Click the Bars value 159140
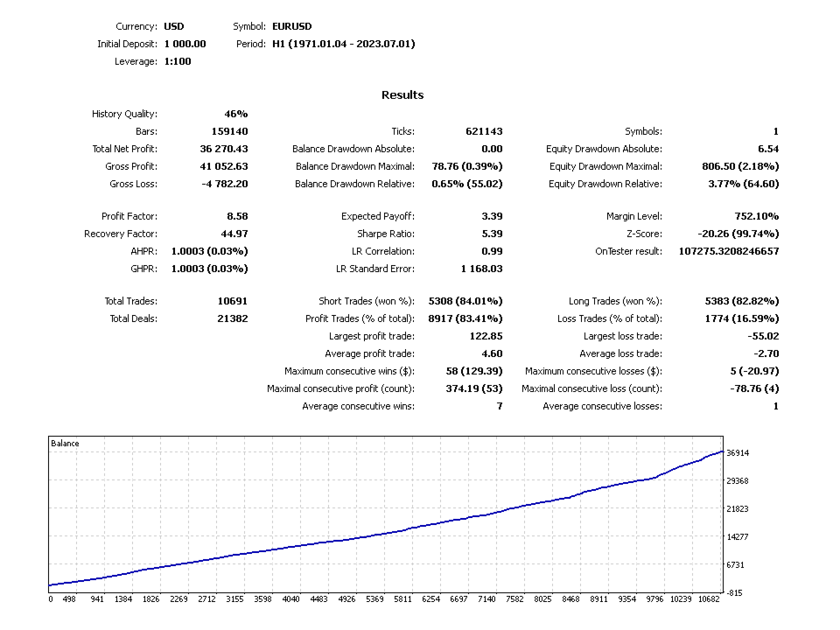The height and width of the screenshot is (630, 840). click(230, 131)
